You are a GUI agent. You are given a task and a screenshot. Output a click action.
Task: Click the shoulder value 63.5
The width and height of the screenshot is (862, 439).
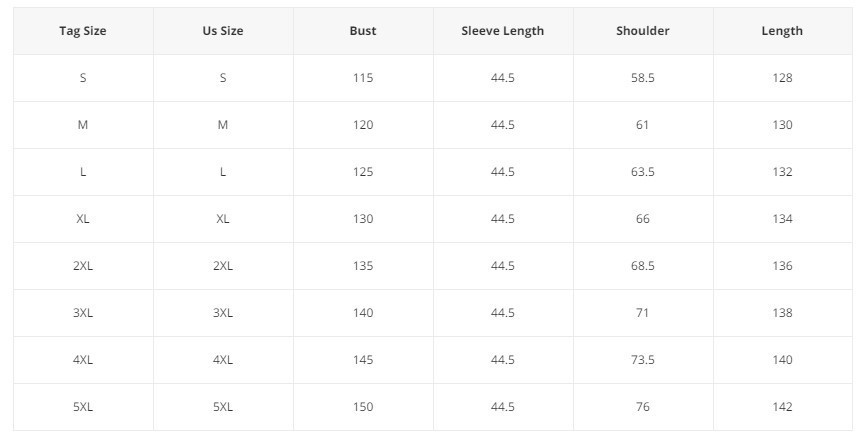(642, 172)
